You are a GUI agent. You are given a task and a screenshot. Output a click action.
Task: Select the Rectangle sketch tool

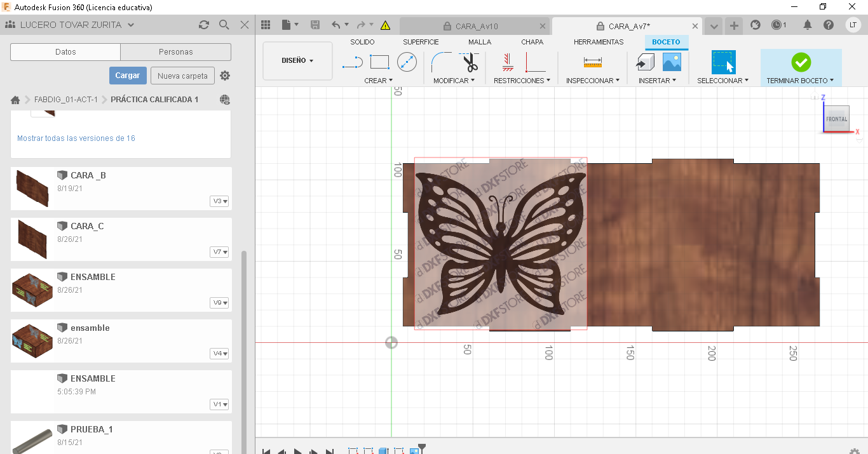coord(379,62)
